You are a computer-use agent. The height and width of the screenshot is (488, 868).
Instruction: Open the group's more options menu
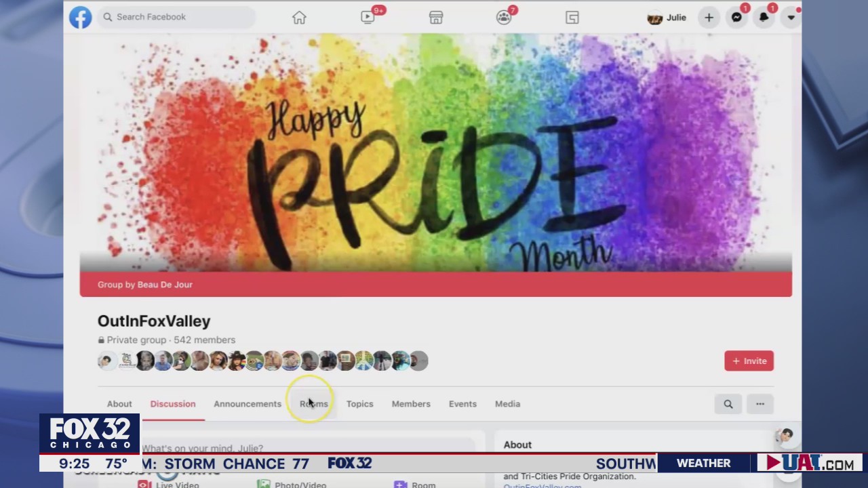pos(759,403)
